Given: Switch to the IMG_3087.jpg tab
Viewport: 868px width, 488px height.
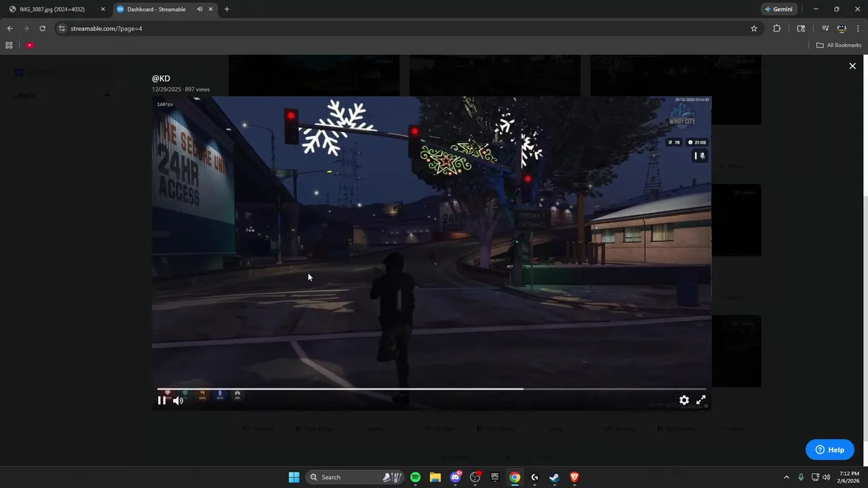Looking at the screenshot, I should [52, 9].
